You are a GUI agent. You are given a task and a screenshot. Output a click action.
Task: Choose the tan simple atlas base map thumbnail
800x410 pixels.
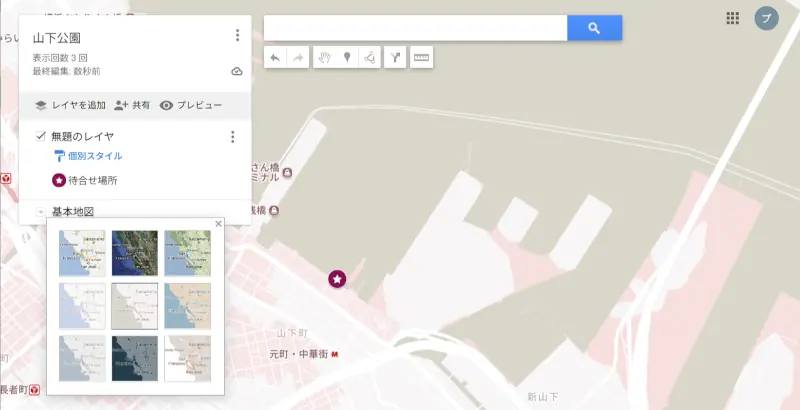click(187, 306)
